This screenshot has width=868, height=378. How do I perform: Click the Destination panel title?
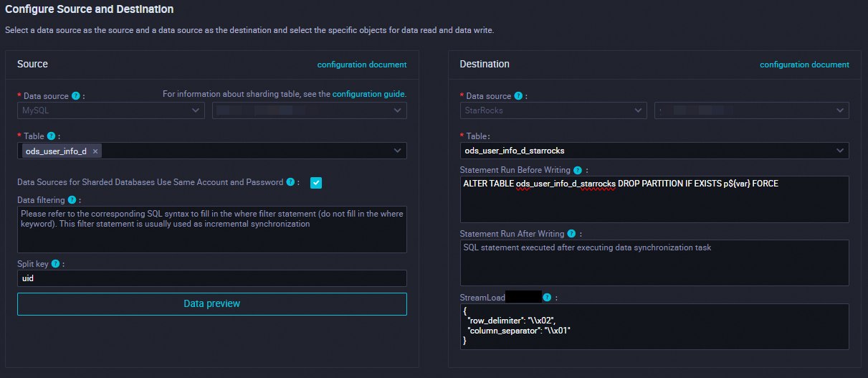[485, 64]
